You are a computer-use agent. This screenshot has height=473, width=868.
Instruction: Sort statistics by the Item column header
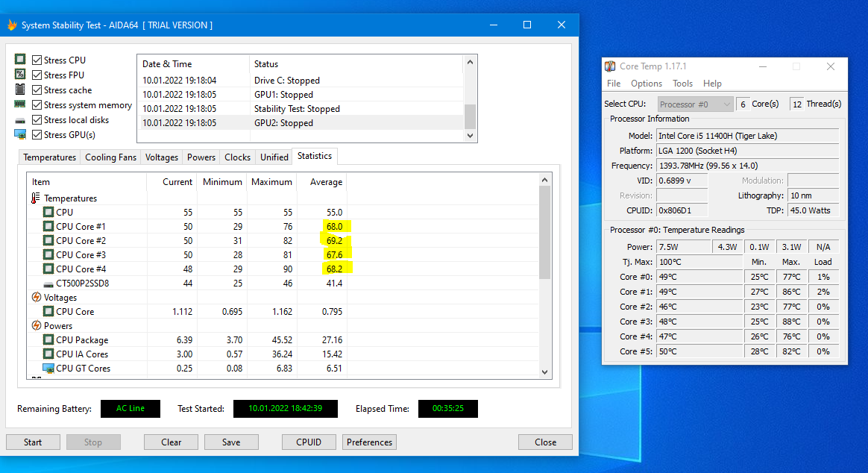(87, 182)
